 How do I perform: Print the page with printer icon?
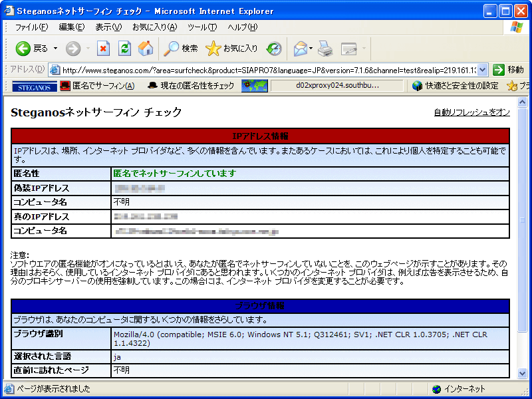point(325,49)
